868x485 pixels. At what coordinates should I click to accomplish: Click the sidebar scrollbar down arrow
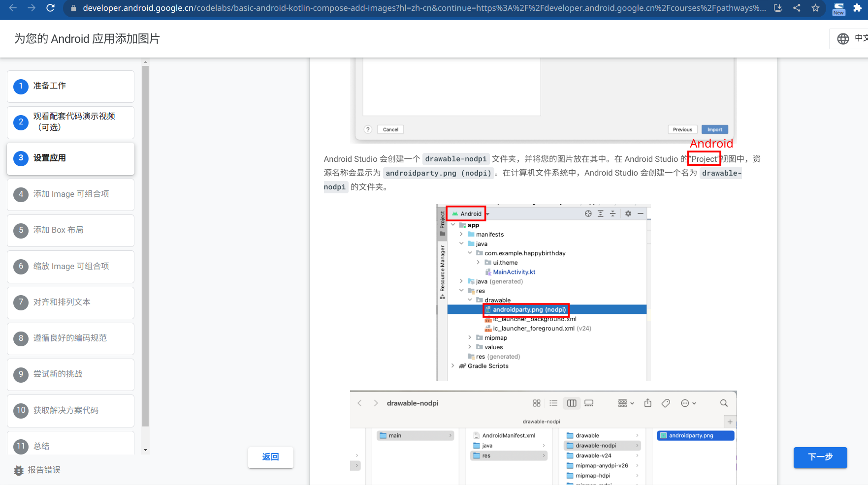click(x=145, y=450)
